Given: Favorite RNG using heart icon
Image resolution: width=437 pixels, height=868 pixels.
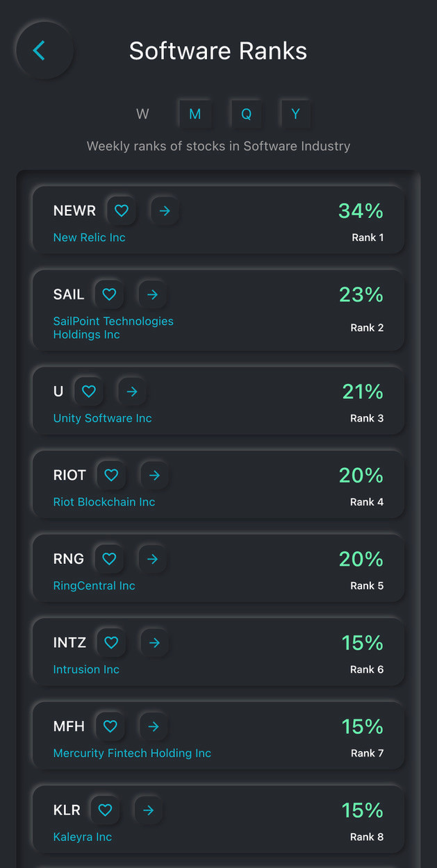Looking at the screenshot, I should click(x=109, y=559).
